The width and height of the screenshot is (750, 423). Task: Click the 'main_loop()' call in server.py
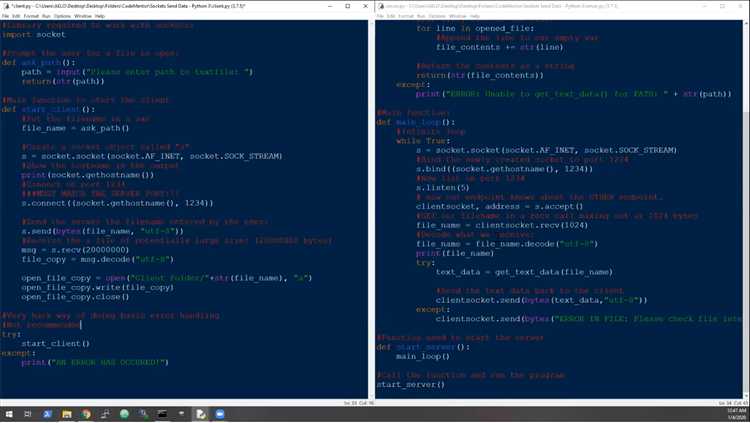click(x=423, y=356)
